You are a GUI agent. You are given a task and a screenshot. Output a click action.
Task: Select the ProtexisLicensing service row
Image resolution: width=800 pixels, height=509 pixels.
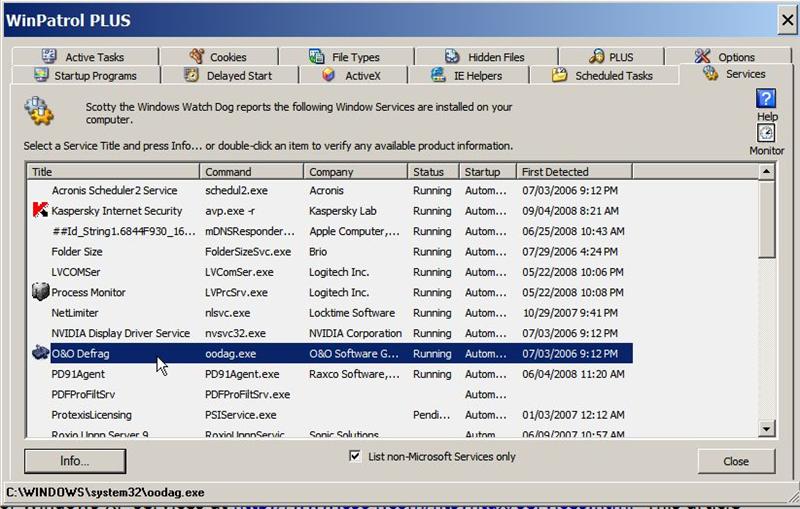click(330, 415)
